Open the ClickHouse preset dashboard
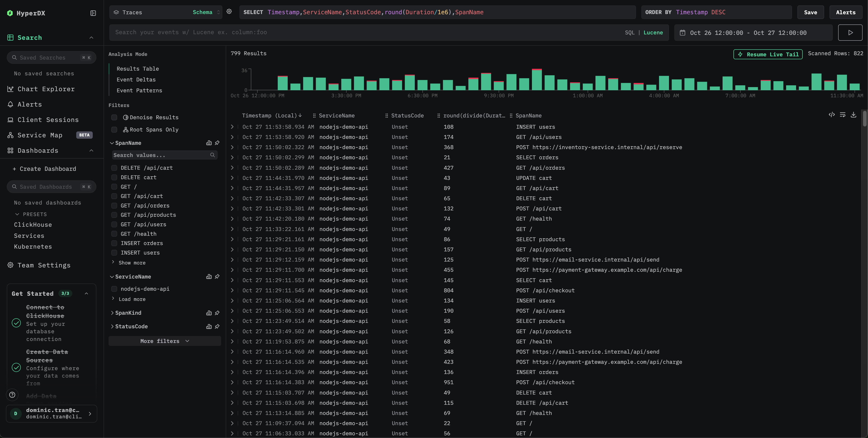The image size is (868, 438). click(33, 224)
